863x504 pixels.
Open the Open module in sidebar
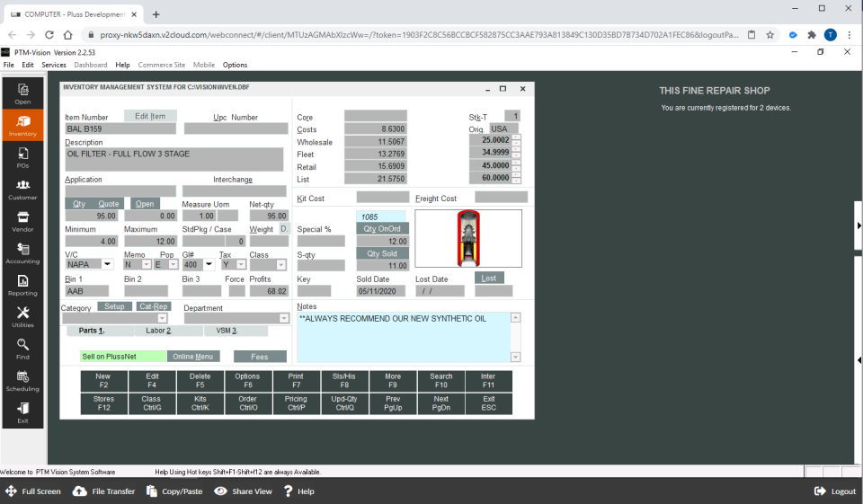(x=22, y=93)
